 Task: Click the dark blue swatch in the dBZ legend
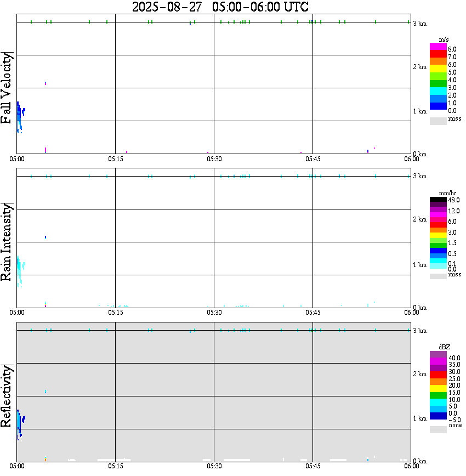click(x=438, y=416)
